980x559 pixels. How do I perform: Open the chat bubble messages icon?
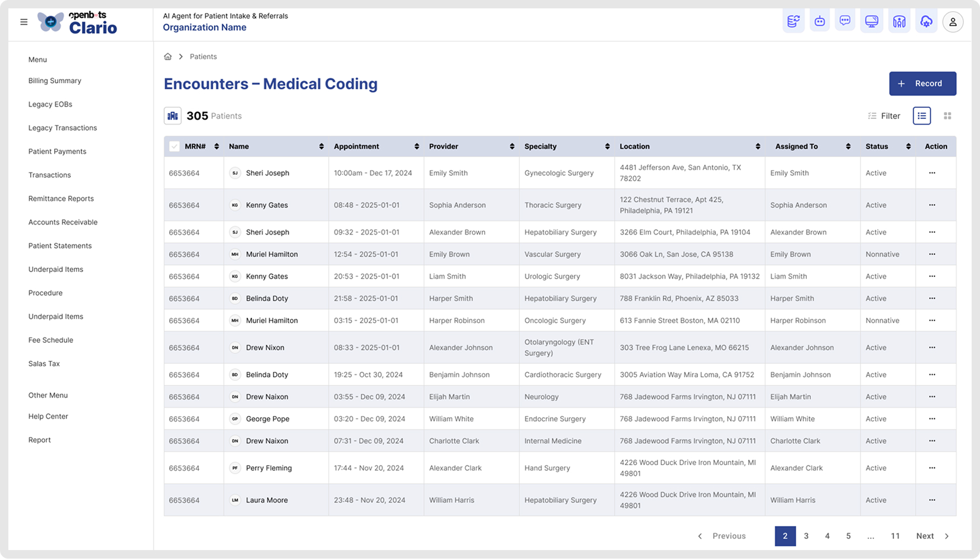pyautogui.click(x=845, y=21)
